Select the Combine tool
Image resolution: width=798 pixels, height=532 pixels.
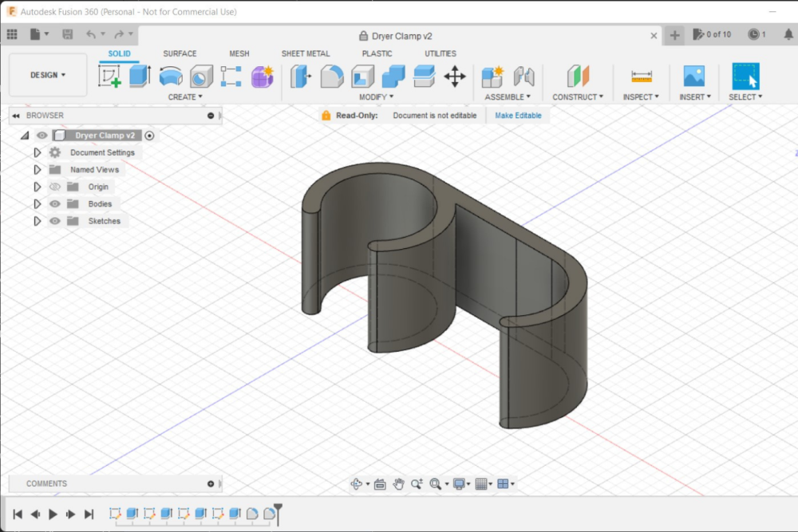[x=393, y=77]
